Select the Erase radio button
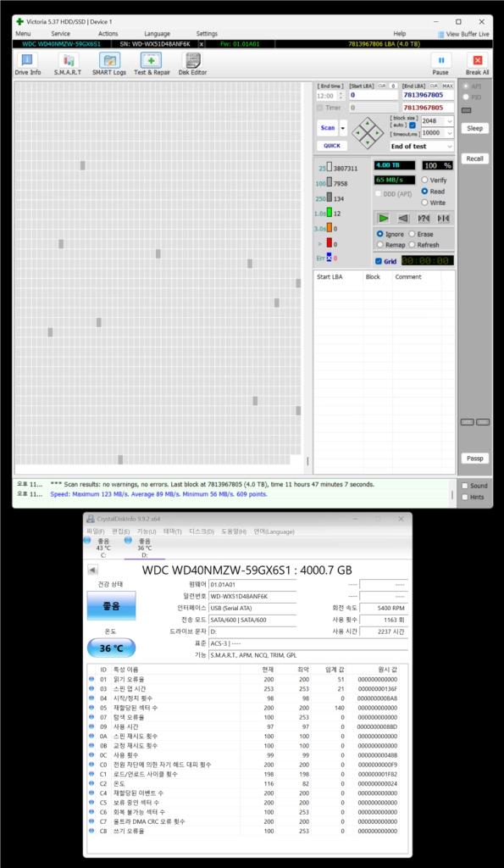The width and height of the screenshot is (504, 868). [412, 234]
